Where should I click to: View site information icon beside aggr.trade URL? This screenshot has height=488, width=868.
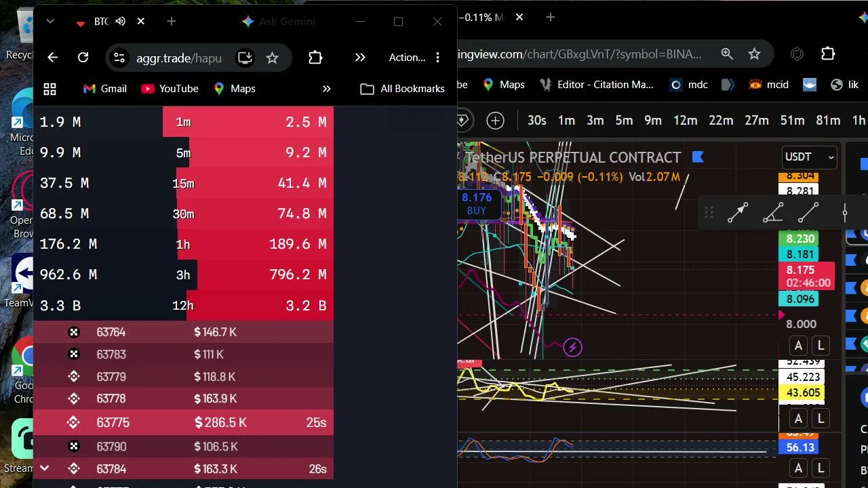click(x=119, y=58)
